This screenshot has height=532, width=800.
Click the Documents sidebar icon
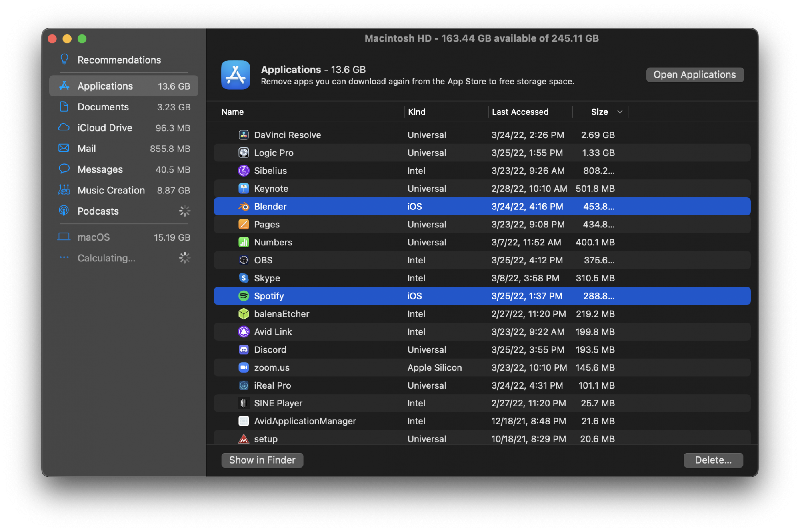(x=64, y=107)
